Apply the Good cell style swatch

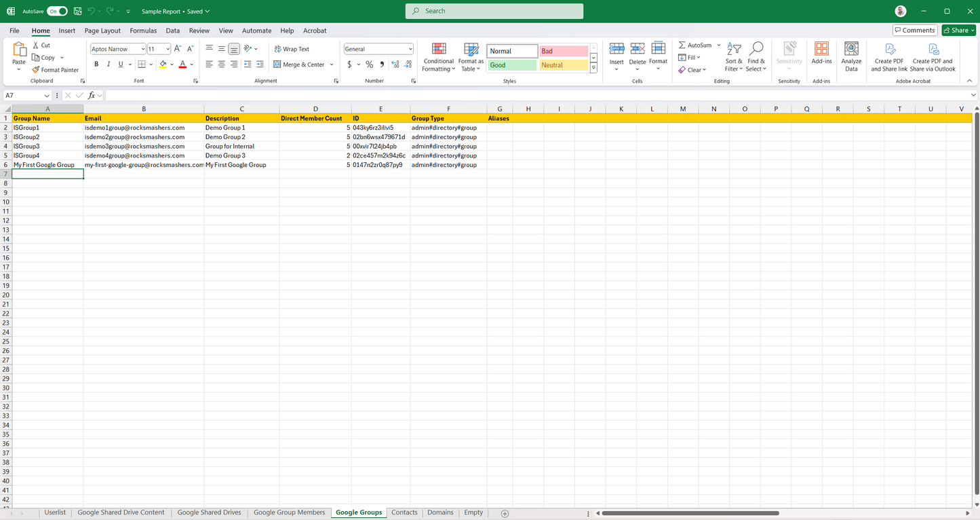(x=512, y=65)
